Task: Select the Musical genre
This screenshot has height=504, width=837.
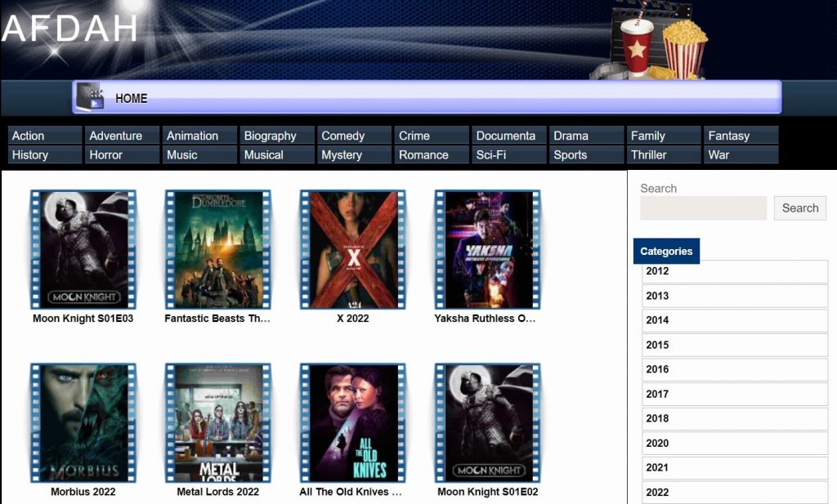Action: click(x=277, y=154)
